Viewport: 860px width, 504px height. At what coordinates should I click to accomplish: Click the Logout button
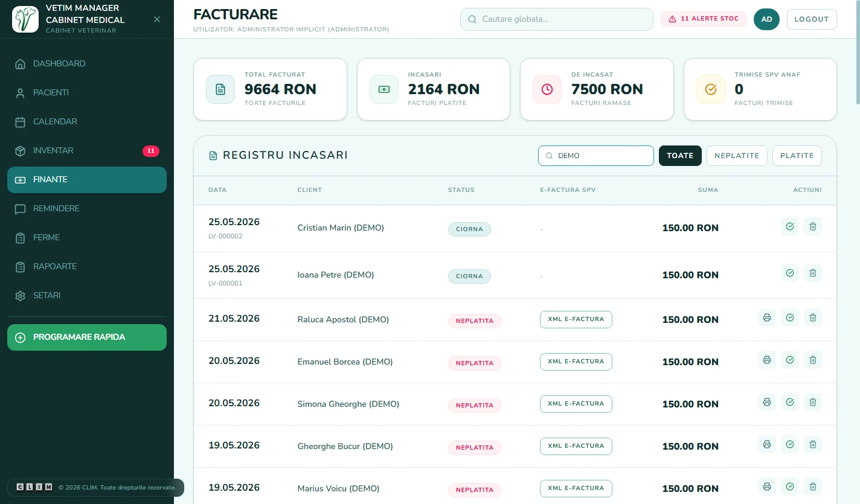click(812, 19)
